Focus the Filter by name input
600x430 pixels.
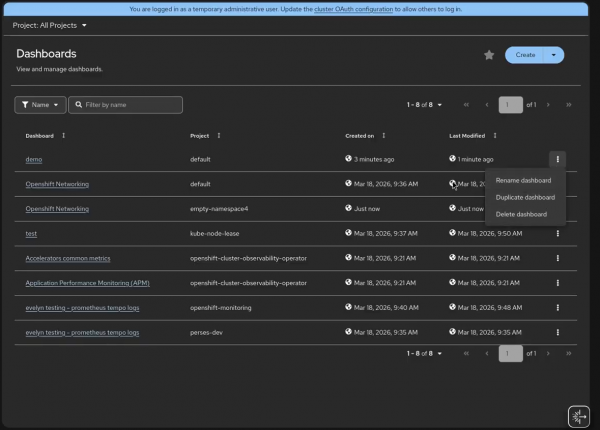pos(126,105)
